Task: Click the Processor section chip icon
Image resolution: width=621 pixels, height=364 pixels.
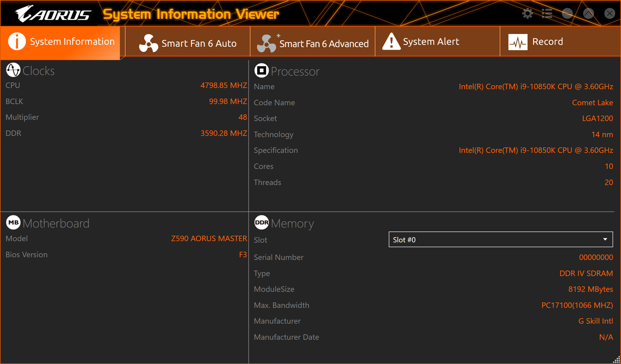Action: 261,70
